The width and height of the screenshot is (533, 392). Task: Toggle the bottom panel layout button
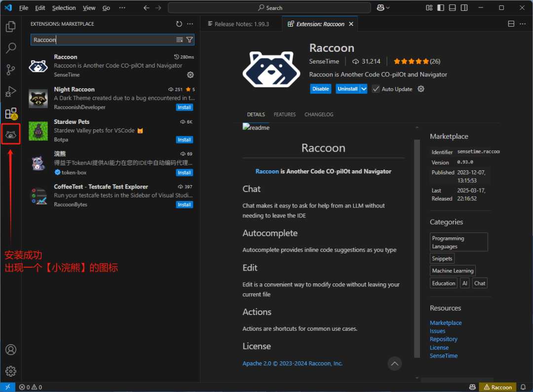(x=453, y=8)
